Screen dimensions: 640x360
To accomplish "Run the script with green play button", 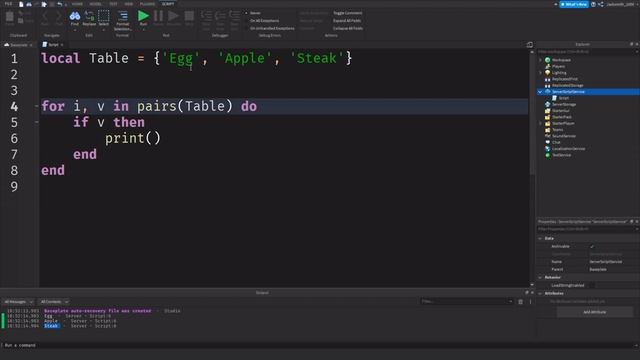I will (x=143, y=16).
